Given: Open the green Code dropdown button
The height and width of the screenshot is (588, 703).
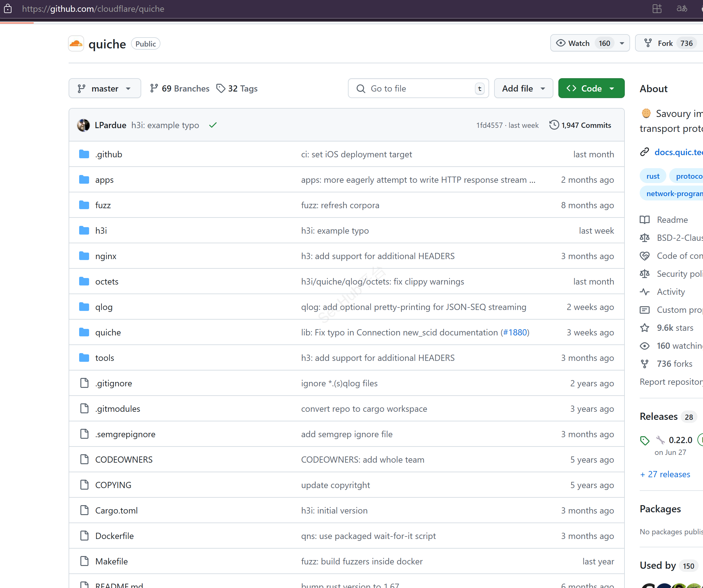Looking at the screenshot, I should coord(591,88).
